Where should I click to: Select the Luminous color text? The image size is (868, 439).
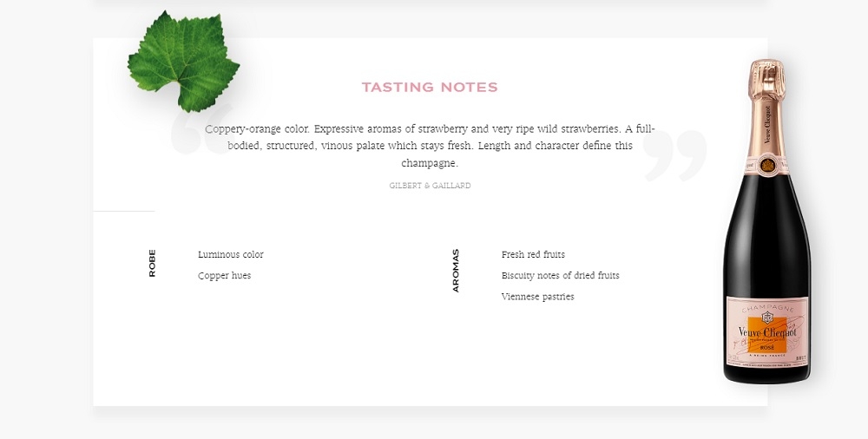231,255
